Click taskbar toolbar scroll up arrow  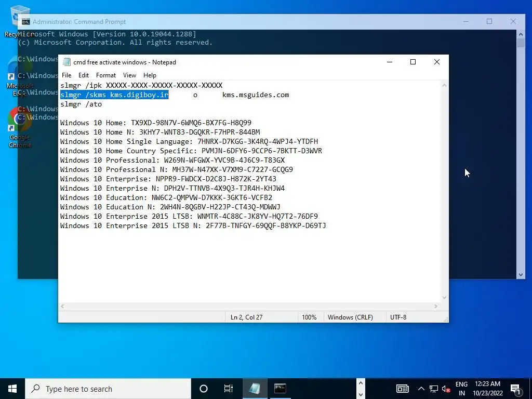(361, 383)
